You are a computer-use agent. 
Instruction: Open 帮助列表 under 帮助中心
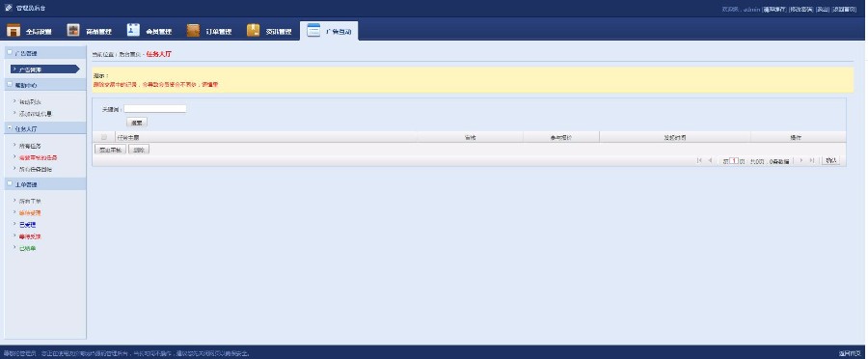(30, 102)
